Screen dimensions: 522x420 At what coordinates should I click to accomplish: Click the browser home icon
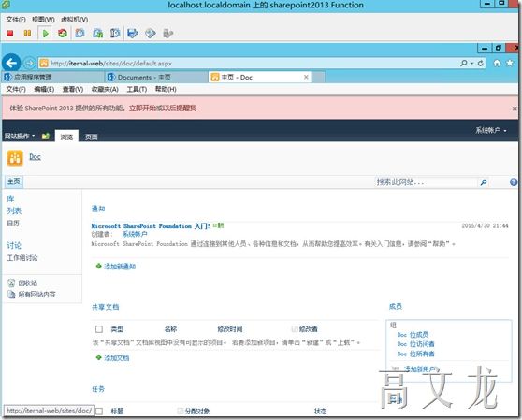point(497,63)
